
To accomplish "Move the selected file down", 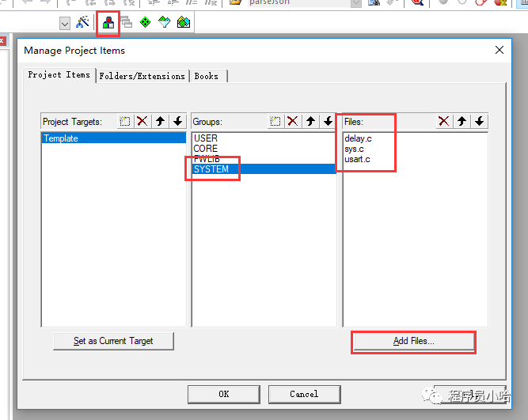I will [x=479, y=122].
